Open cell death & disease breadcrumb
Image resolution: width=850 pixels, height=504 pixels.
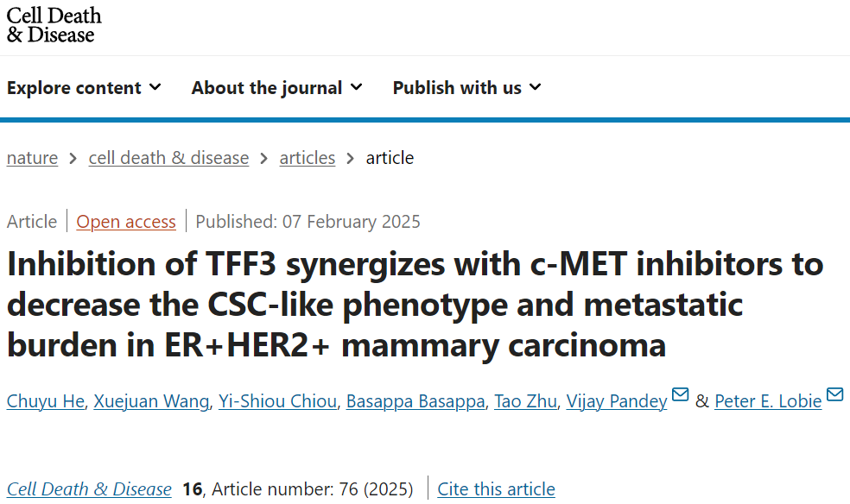click(x=168, y=158)
